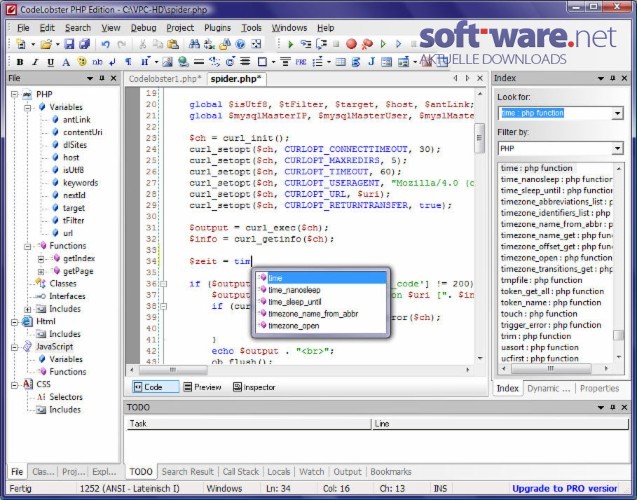Open the heading H icon dropdown arrow
637x500 pixels.
156,62
